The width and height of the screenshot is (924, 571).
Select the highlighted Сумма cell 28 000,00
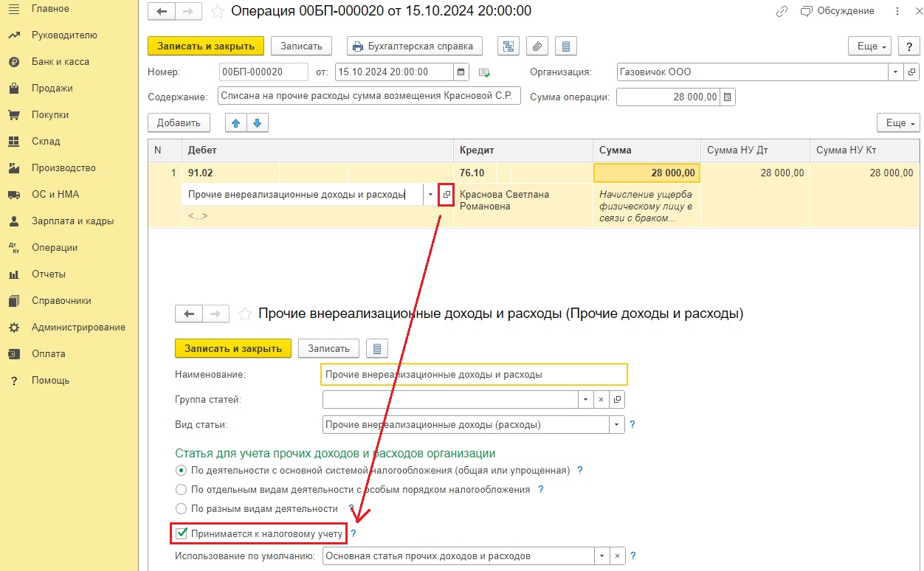coord(647,173)
